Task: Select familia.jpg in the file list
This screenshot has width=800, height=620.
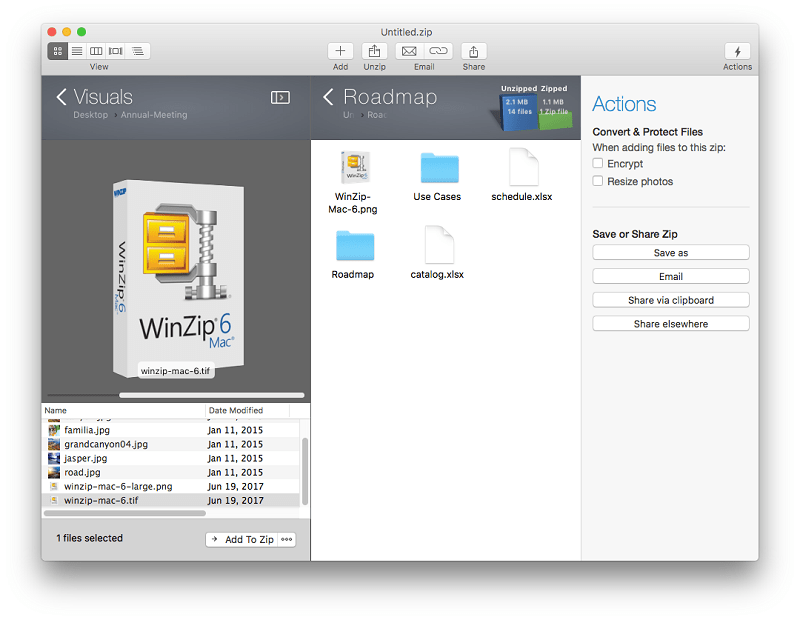Action: 171,430
